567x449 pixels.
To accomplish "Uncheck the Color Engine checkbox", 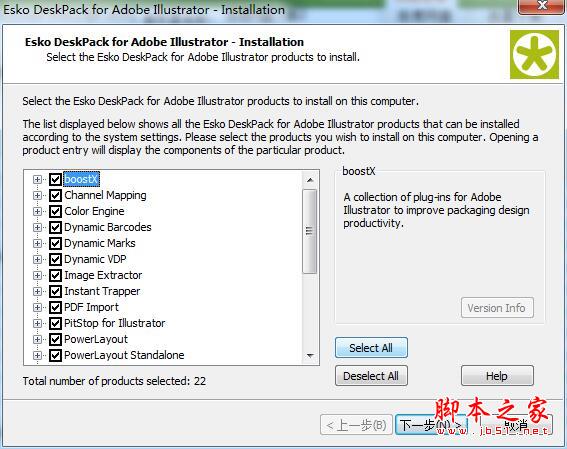I will (55, 211).
